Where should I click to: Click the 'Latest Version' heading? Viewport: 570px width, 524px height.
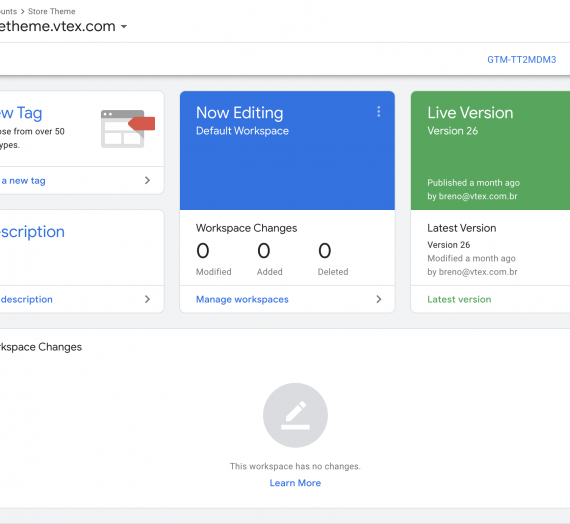(x=462, y=228)
